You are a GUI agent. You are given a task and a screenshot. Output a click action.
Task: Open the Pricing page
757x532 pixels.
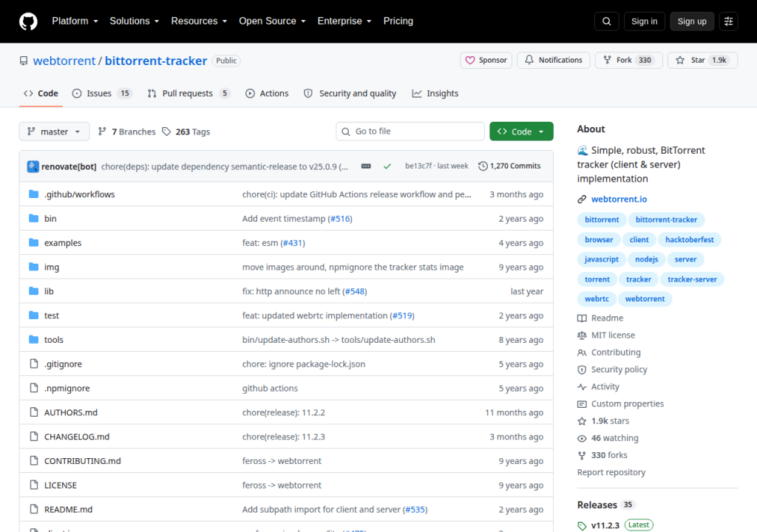(x=398, y=21)
